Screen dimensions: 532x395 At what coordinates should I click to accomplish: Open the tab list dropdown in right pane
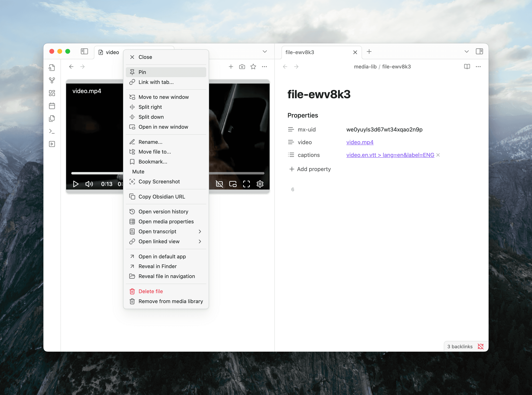[x=466, y=52]
